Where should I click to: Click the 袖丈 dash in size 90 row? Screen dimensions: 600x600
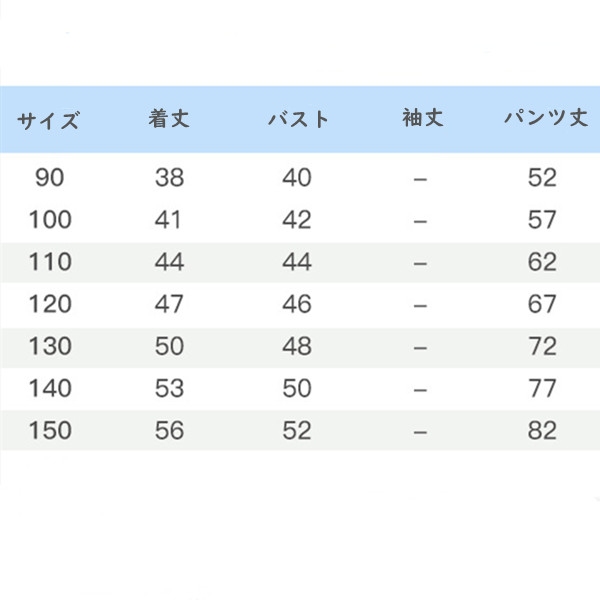(420, 179)
